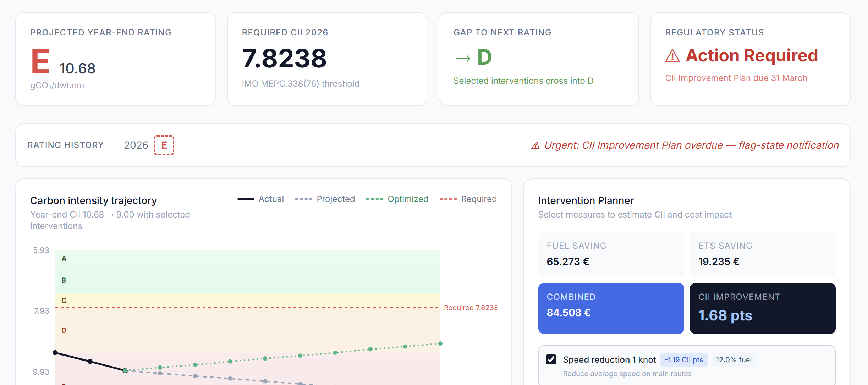Click the CII IMPROVEMENT 1.68 pts tile
The height and width of the screenshot is (385, 868).
(762, 308)
